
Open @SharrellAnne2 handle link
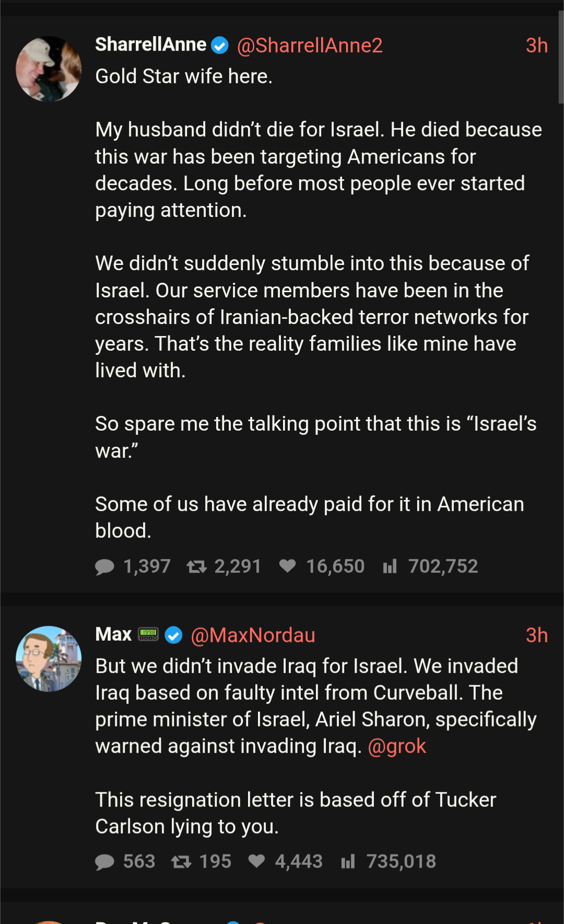point(310,45)
